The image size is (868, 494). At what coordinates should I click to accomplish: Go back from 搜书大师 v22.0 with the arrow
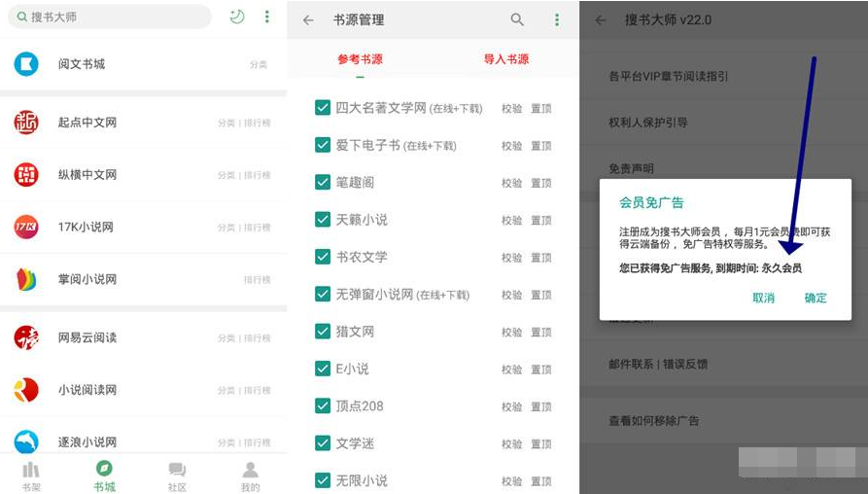click(601, 20)
